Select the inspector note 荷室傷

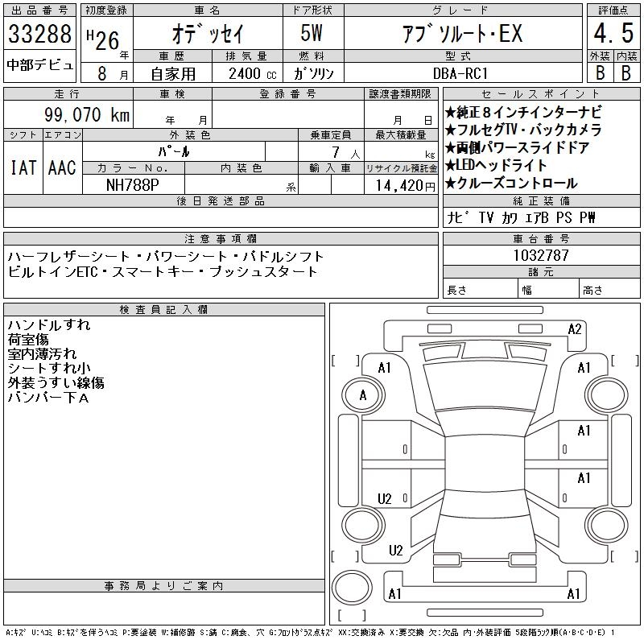point(28,339)
